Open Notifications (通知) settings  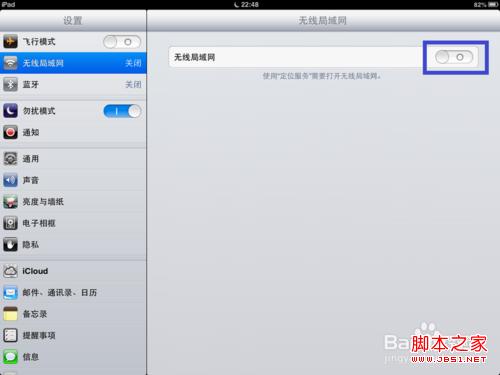click(x=73, y=132)
